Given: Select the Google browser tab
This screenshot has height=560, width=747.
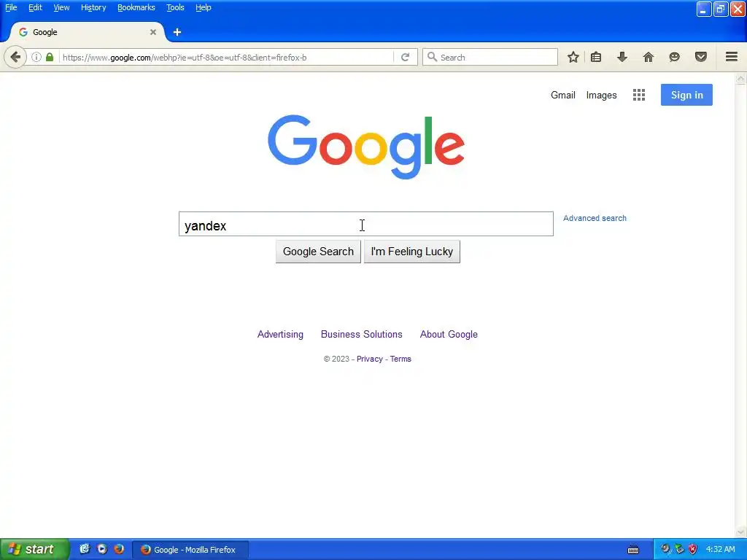Looking at the screenshot, I should pyautogui.click(x=86, y=32).
